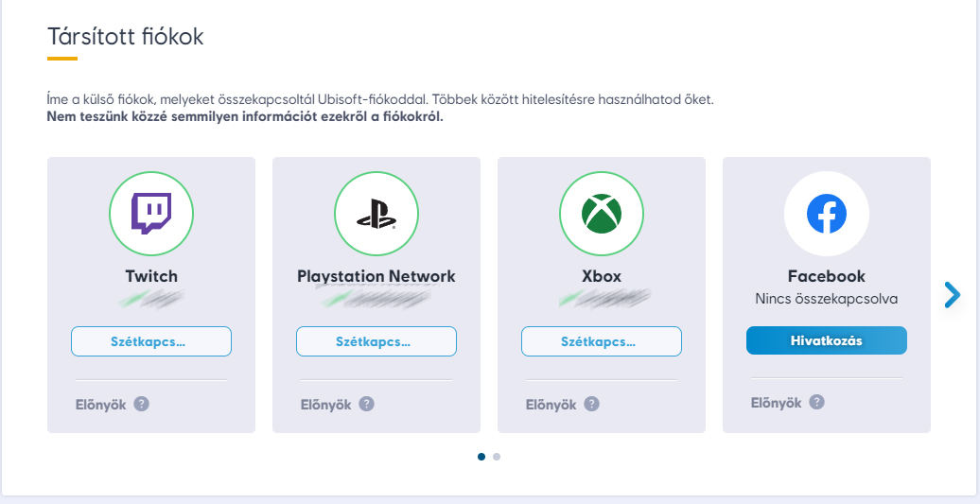Click the Facebook Előnyök help icon

pyautogui.click(x=816, y=402)
